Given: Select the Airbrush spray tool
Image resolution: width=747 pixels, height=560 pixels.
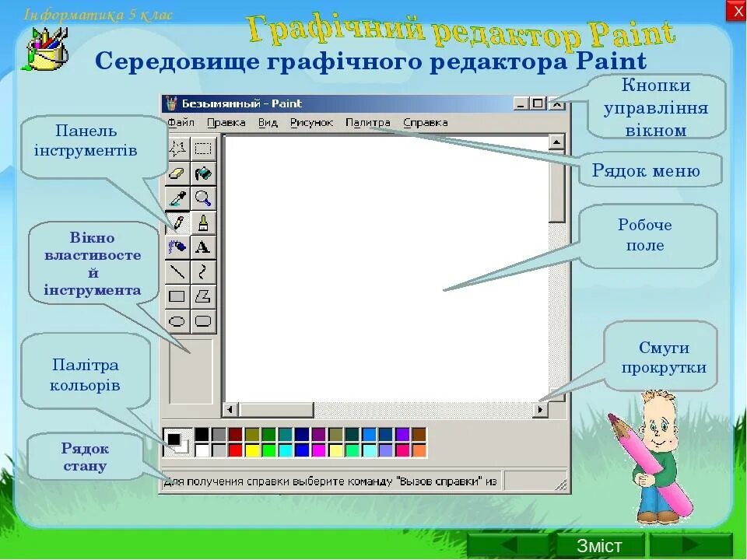Looking at the screenshot, I should (x=177, y=247).
